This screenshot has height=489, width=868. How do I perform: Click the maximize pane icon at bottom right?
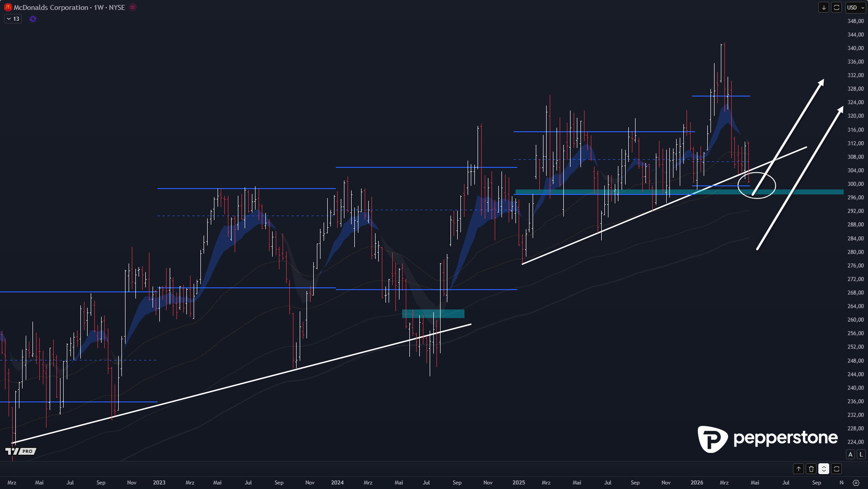click(836, 469)
